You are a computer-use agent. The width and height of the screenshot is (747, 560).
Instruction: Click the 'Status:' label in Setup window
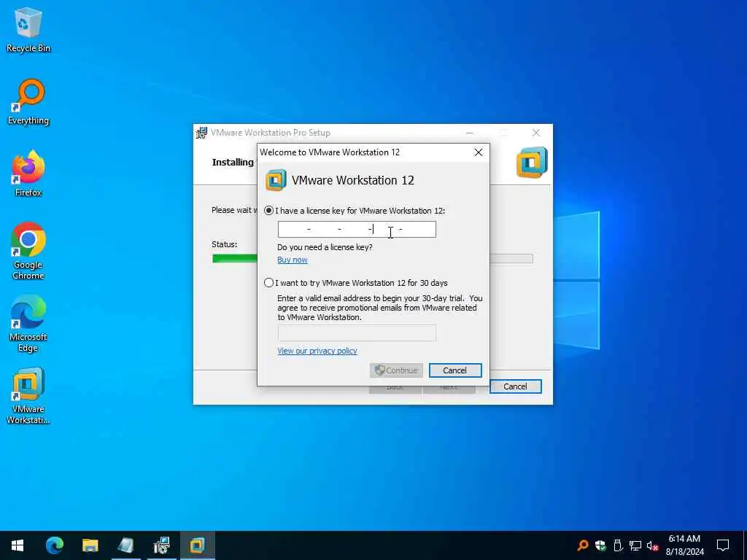pos(225,244)
